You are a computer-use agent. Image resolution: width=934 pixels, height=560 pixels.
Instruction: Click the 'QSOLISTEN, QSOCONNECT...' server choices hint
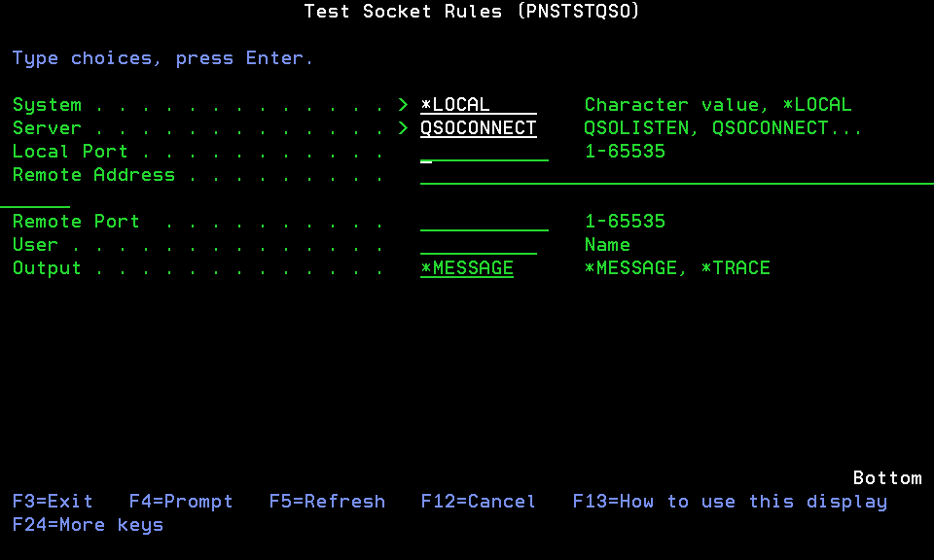tap(723, 128)
